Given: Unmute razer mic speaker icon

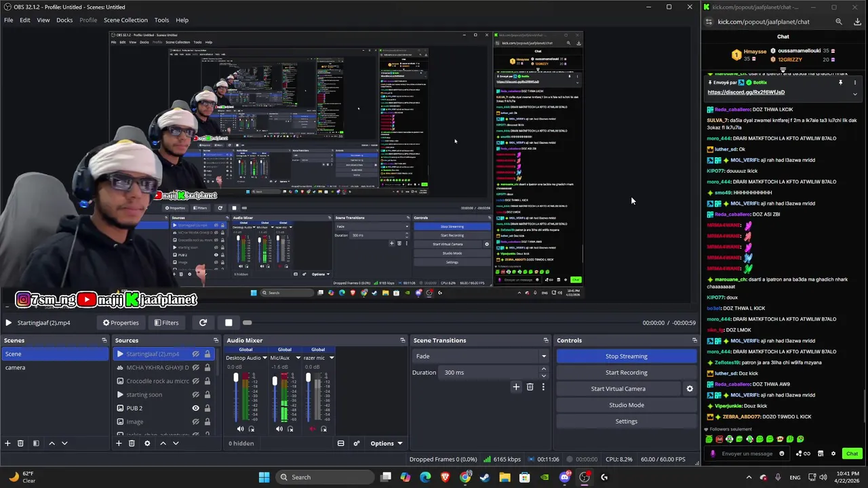Looking at the screenshot, I should (x=312, y=429).
